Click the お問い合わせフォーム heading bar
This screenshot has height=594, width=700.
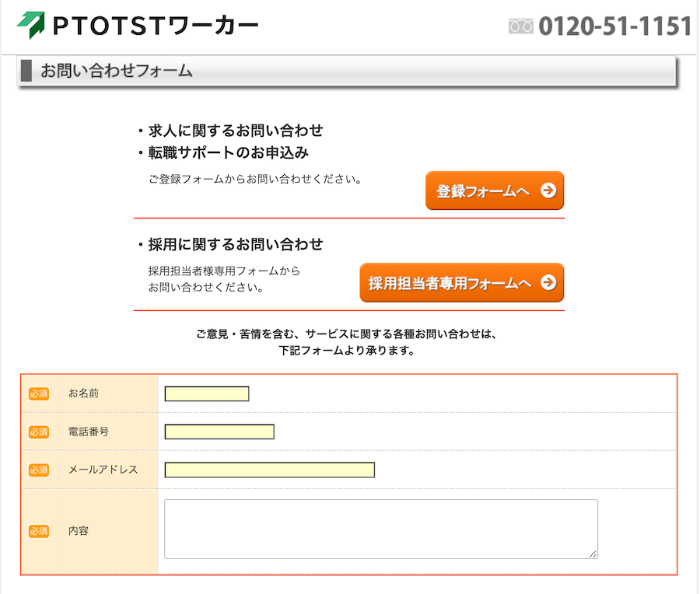pos(347,71)
